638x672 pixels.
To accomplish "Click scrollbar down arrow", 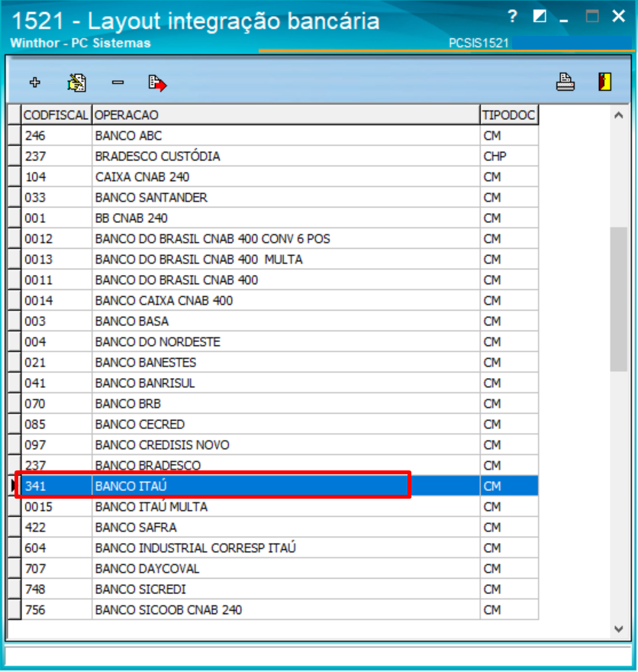I will click(x=618, y=628).
